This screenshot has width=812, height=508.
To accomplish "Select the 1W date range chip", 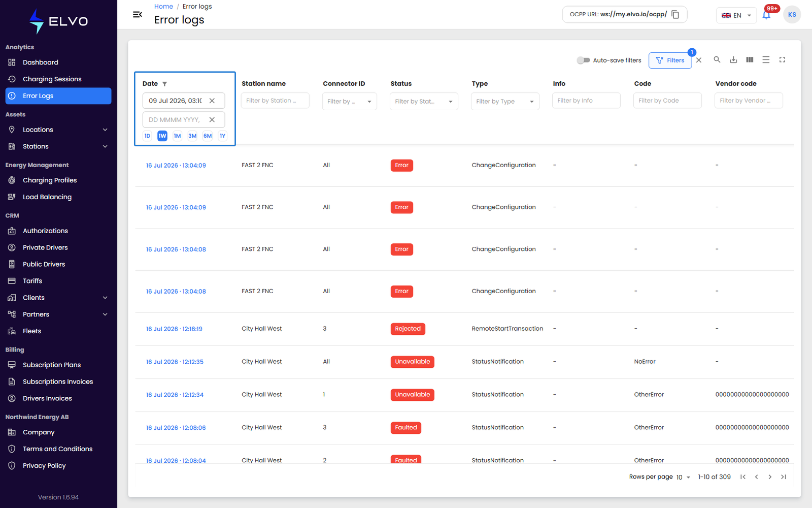I will click(162, 136).
